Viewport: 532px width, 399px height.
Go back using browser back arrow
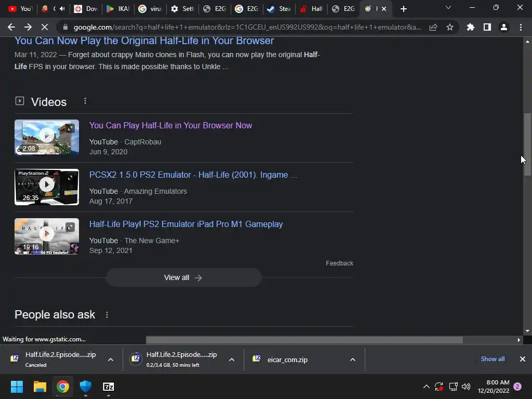click(11, 27)
